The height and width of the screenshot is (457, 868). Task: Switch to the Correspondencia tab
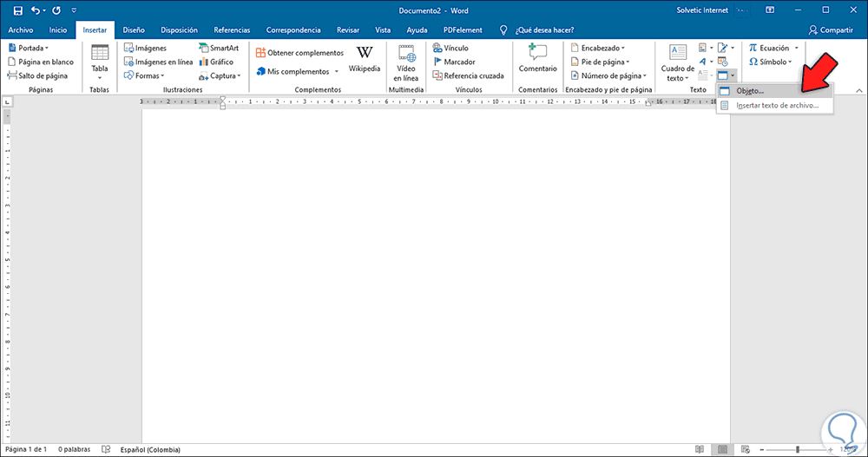[x=293, y=29]
